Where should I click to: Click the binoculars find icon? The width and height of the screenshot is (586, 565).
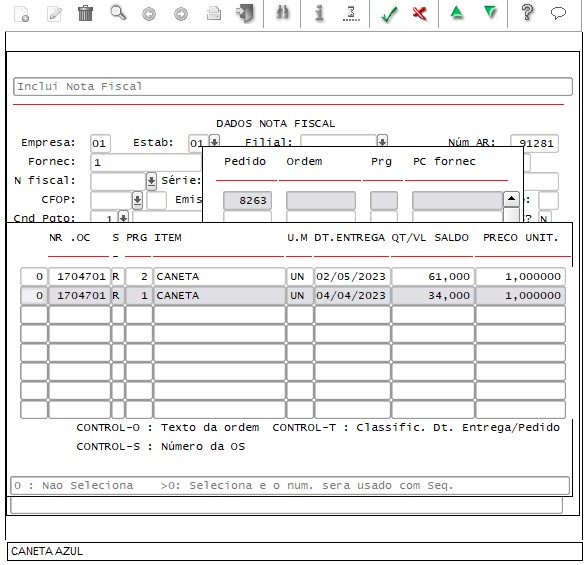point(283,13)
